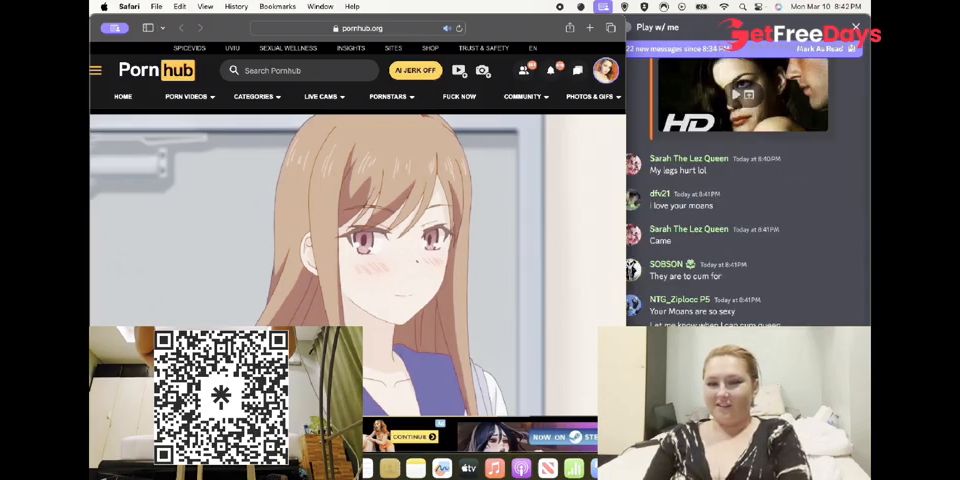Open Numbers app in the Dock
Screen dimensions: 960x480
[574, 468]
